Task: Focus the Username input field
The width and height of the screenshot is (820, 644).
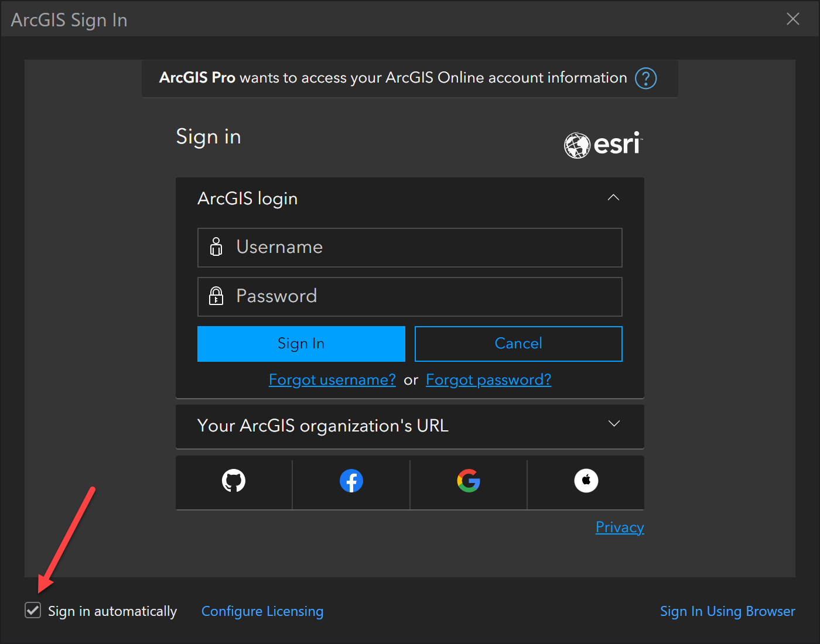Action: pos(422,247)
